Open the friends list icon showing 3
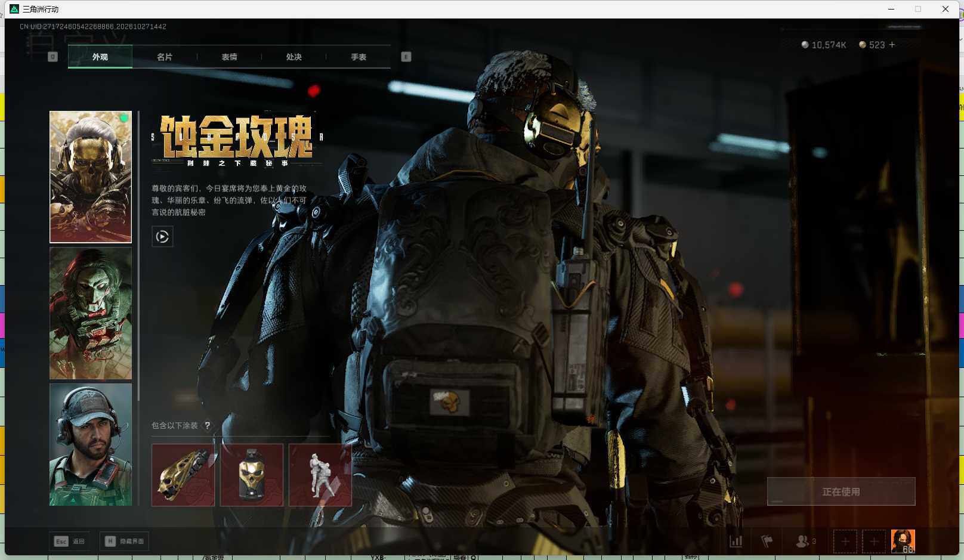This screenshot has width=964, height=560. pyautogui.click(x=805, y=541)
